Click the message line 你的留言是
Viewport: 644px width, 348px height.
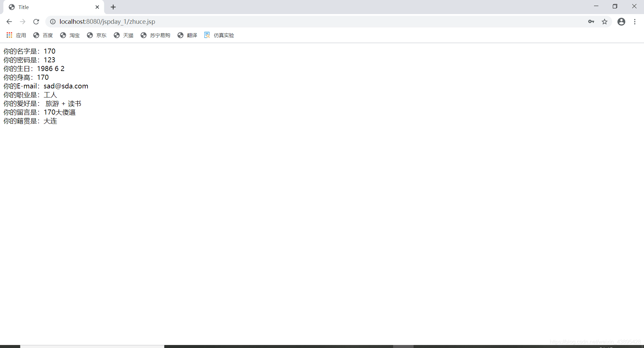40,112
